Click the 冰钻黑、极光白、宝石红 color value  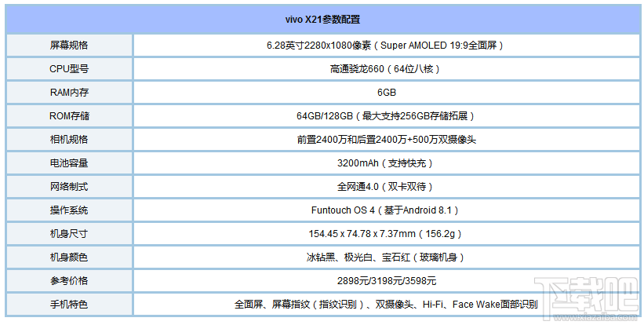[x=387, y=257]
